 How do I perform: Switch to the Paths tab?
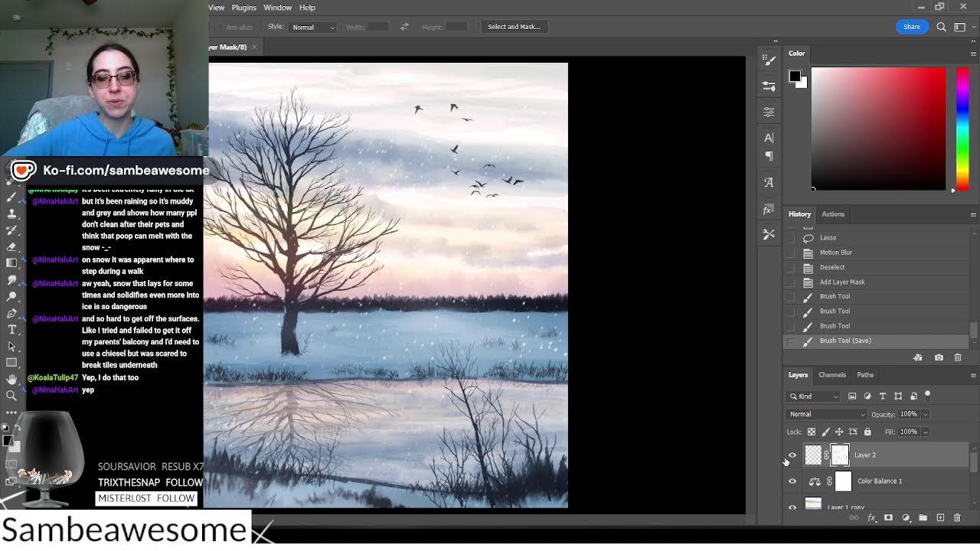[x=865, y=375]
